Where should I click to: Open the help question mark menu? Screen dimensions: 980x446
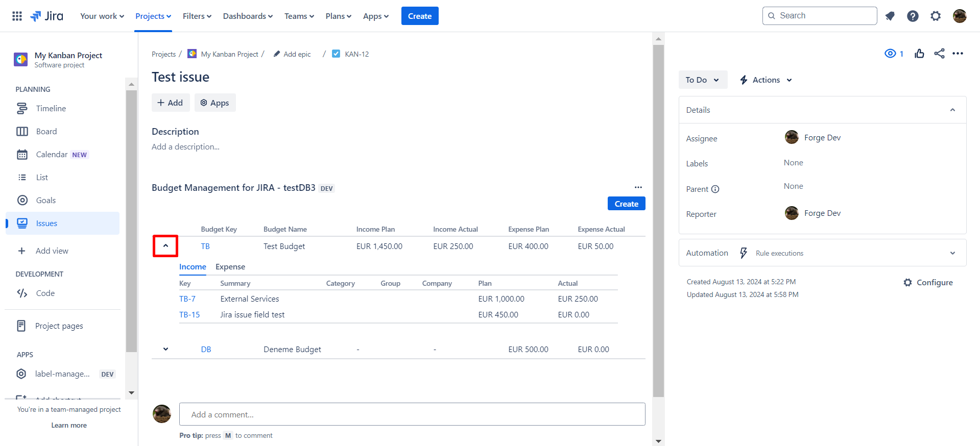click(913, 16)
